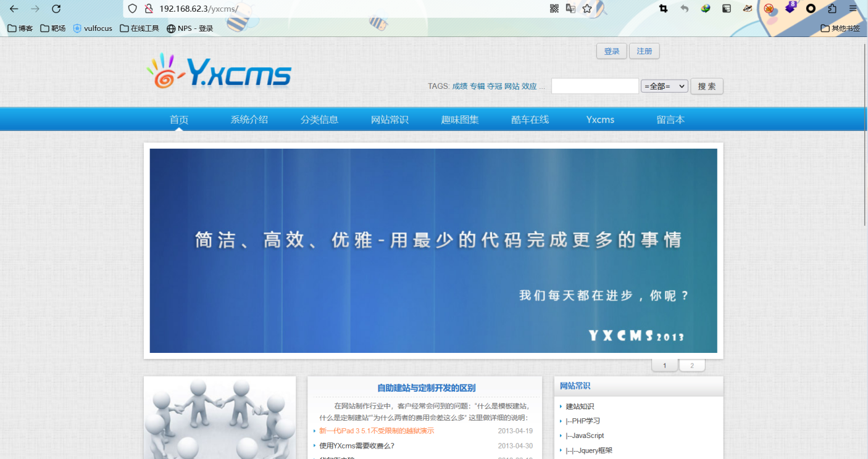Click the 夺冠 tag link
The image size is (868, 459).
tap(495, 86)
